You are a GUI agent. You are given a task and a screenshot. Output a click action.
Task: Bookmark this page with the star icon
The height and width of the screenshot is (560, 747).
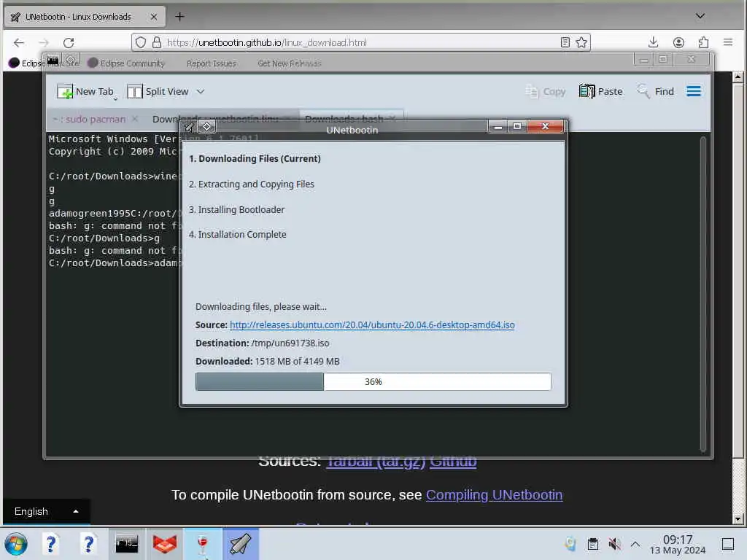pos(581,42)
